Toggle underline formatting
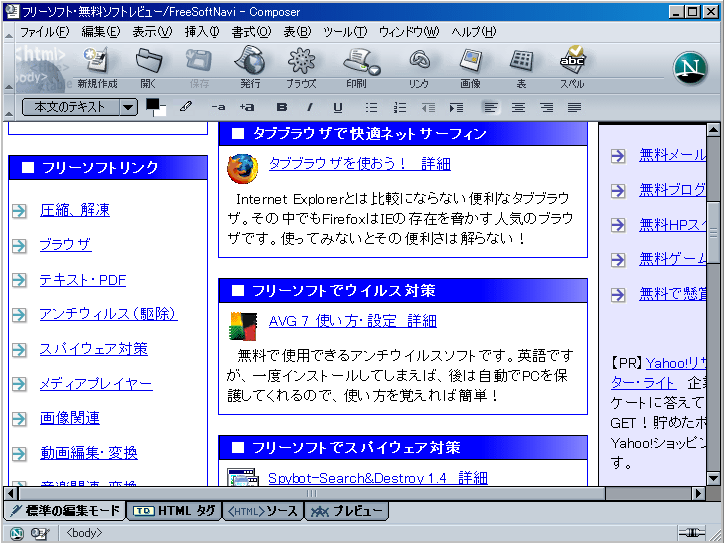This screenshot has width=724, height=543. click(x=338, y=108)
